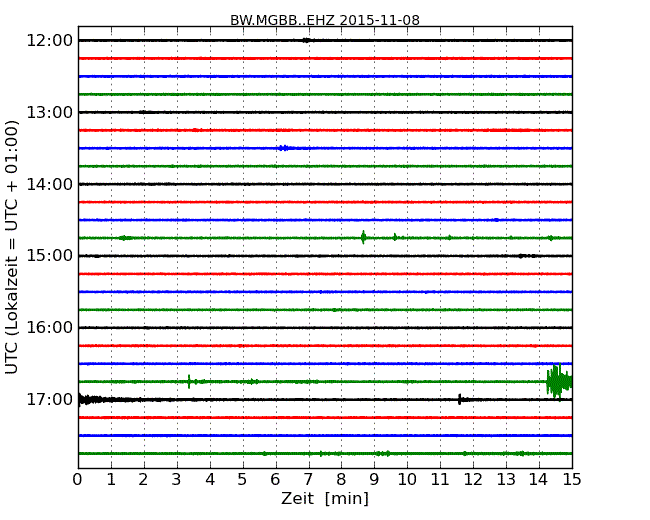Click the x-axis tick label 2

[x=143, y=480]
